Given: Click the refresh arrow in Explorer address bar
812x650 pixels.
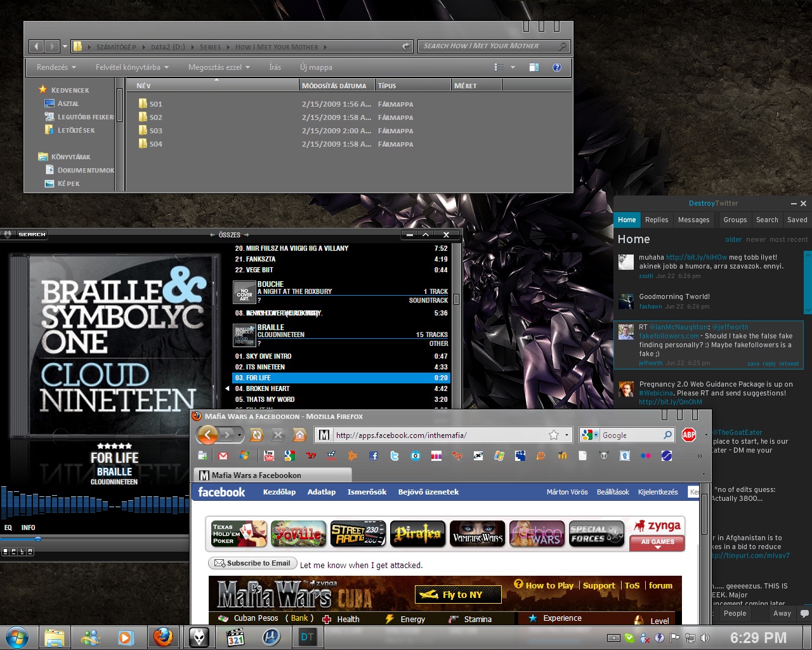Looking at the screenshot, I should tap(406, 46).
